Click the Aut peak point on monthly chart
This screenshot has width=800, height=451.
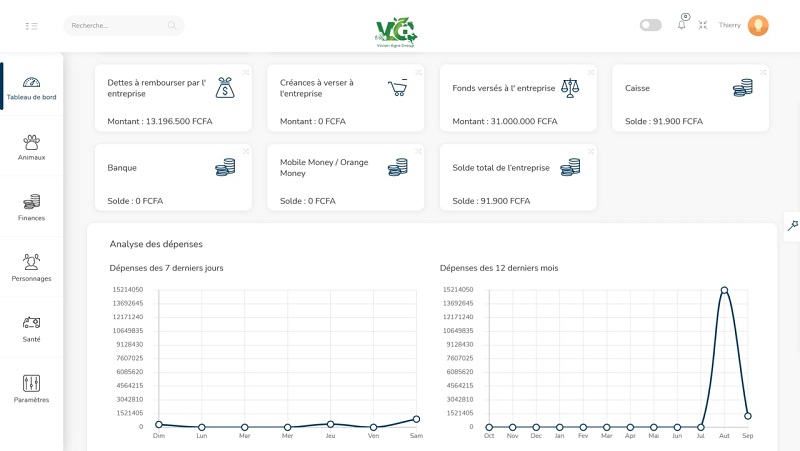click(x=724, y=290)
